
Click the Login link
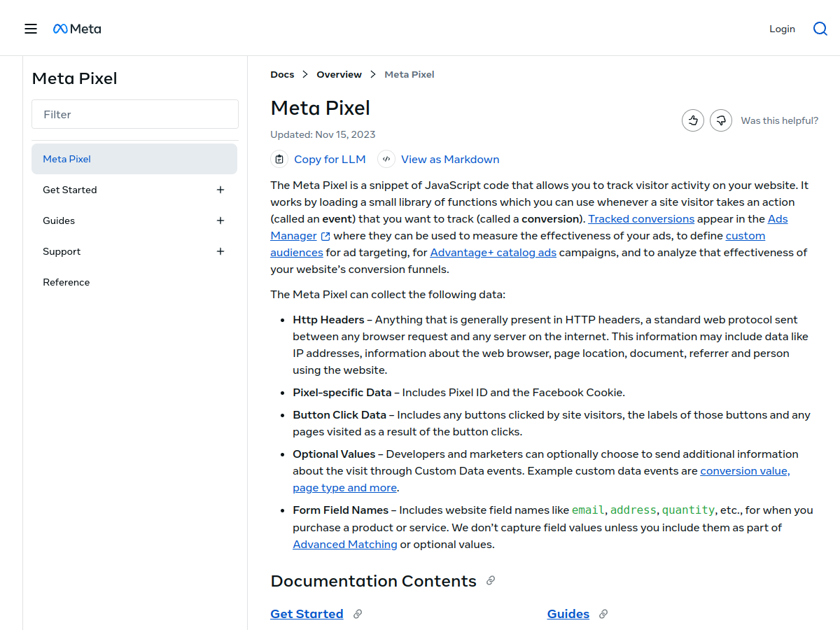click(x=782, y=29)
